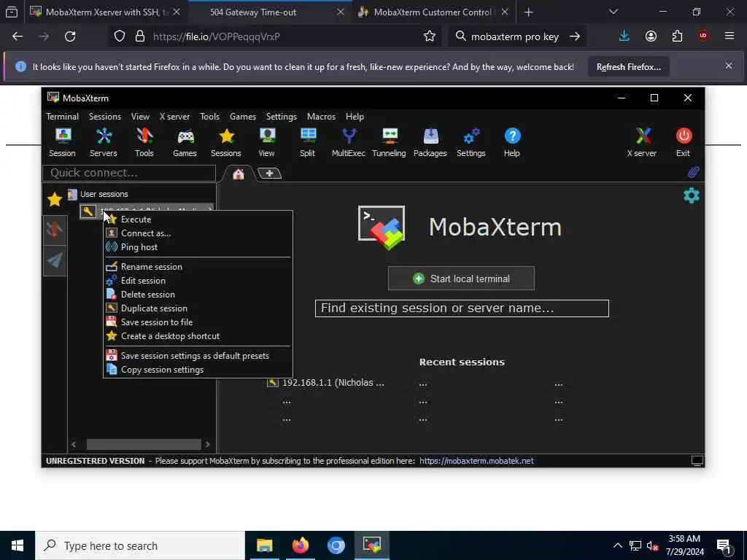Open the Firefox extensions puzzle icon

point(677,36)
